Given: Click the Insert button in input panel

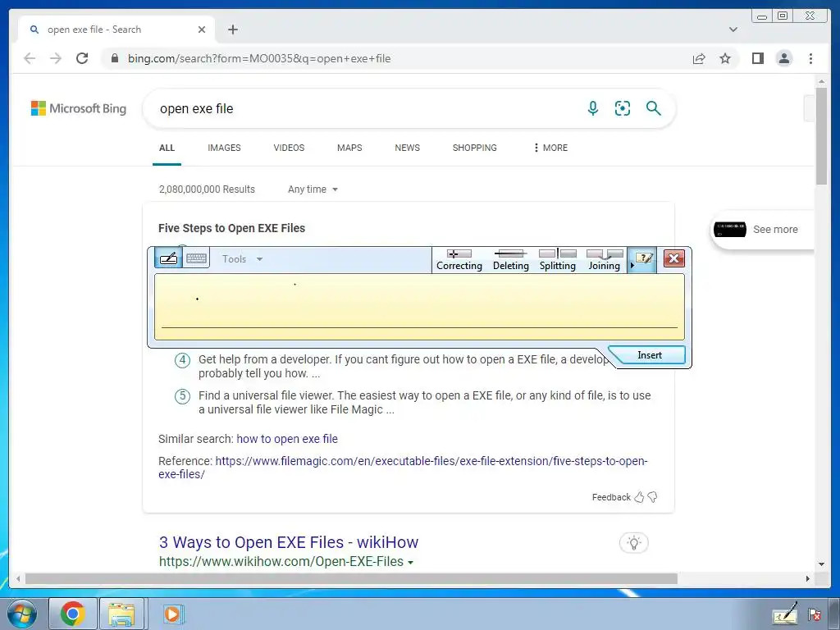Looking at the screenshot, I should (x=650, y=355).
